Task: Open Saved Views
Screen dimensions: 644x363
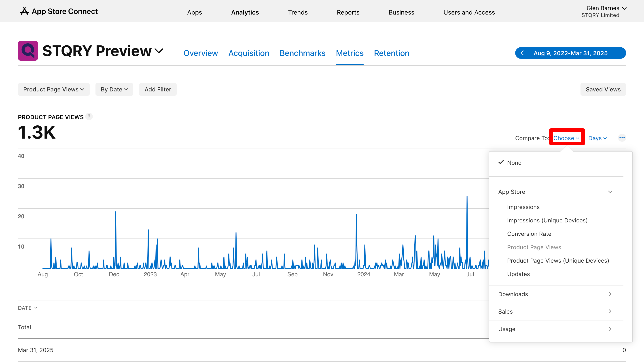Action: click(x=603, y=89)
